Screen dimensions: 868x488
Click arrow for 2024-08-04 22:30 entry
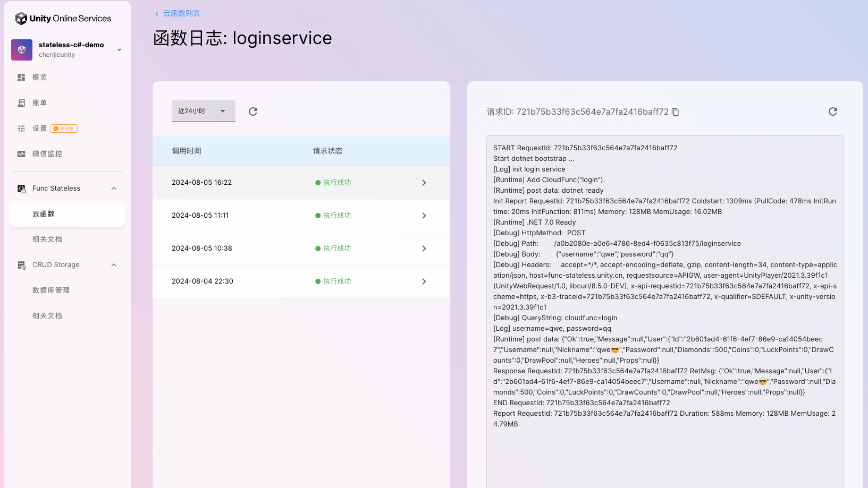[424, 281]
